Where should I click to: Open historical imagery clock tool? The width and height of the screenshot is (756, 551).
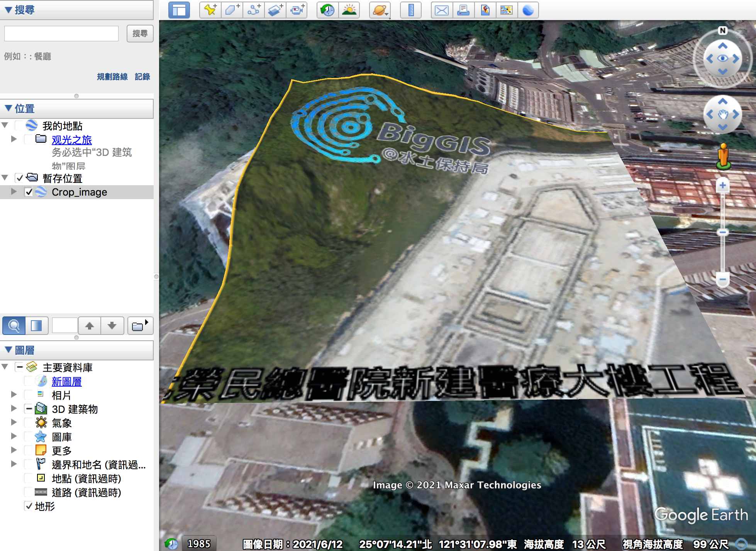(x=327, y=10)
